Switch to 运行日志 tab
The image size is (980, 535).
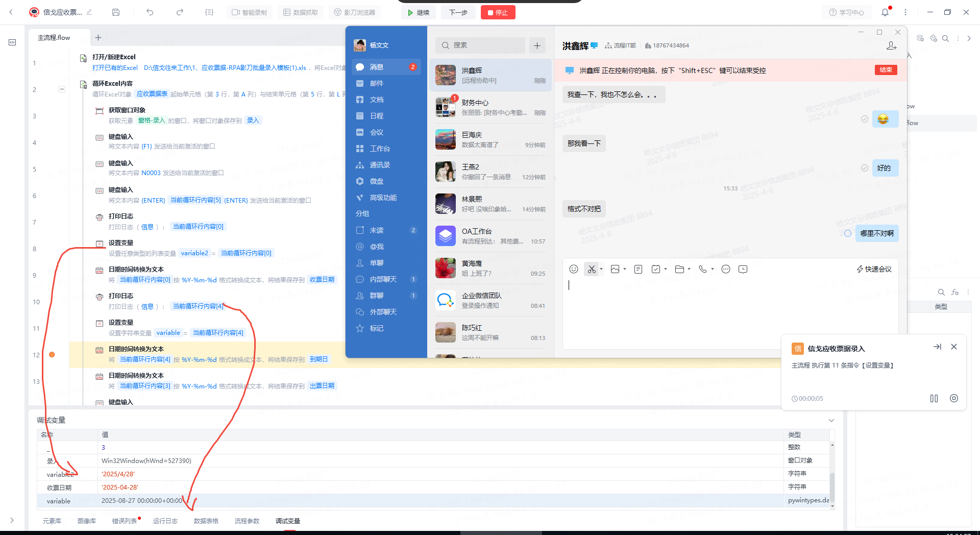(165, 521)
